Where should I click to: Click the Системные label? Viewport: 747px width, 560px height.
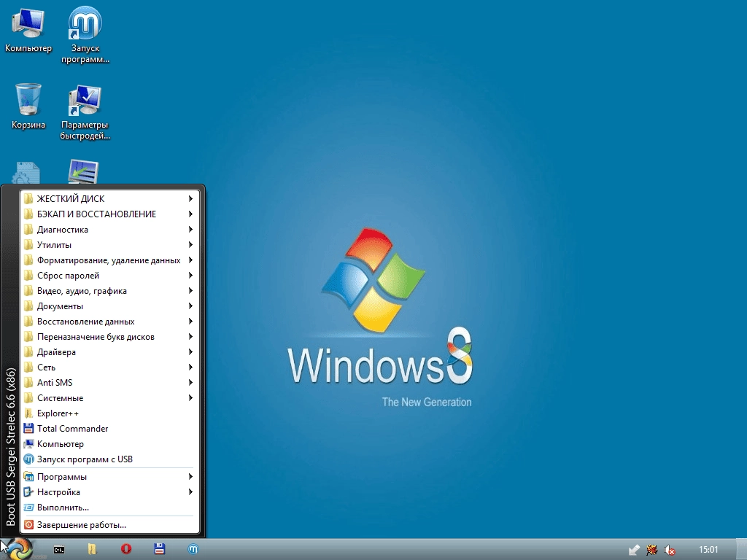click(x=60, y=397)
